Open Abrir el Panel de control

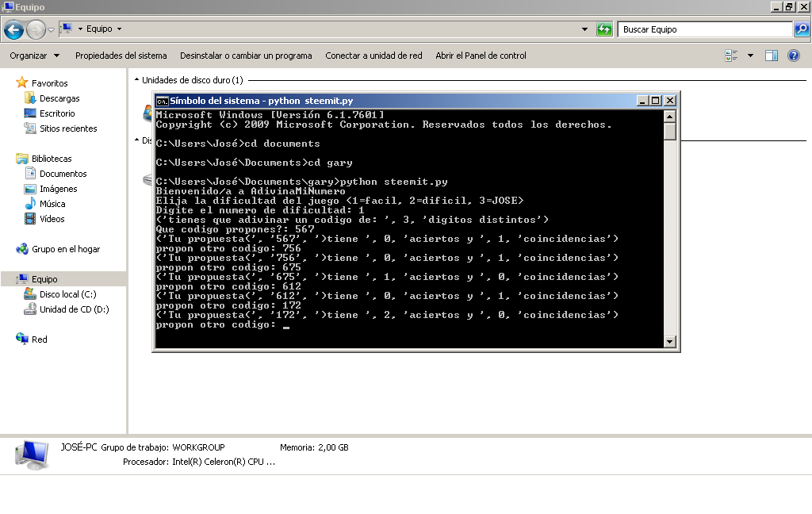point(481,56)
